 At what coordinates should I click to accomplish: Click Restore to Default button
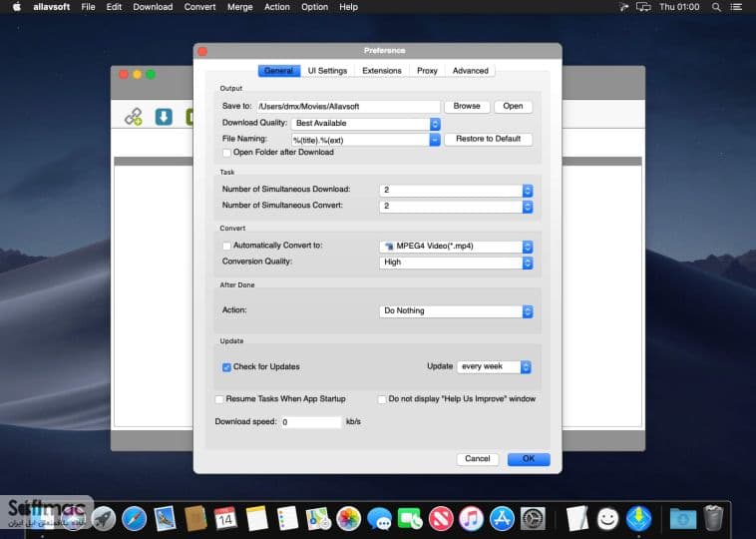(x=488, y=139)
